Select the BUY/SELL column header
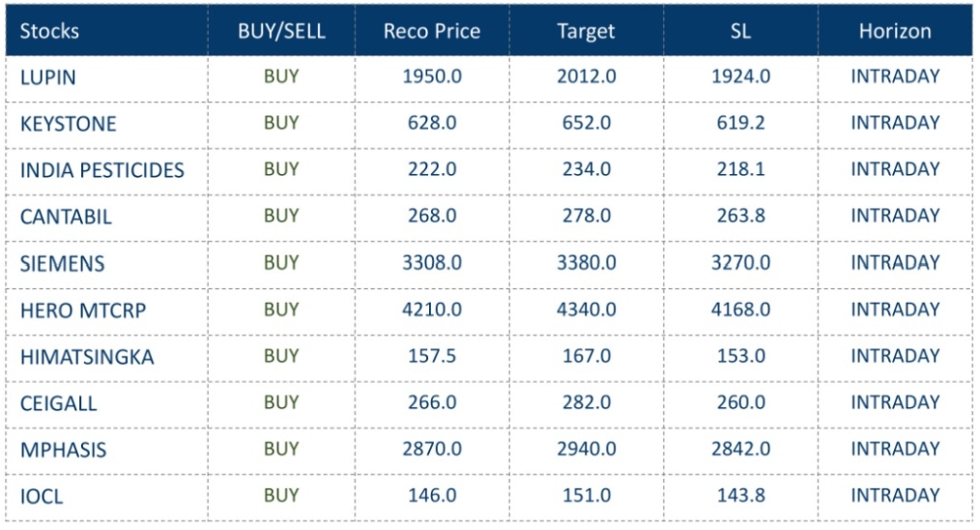This screenshot has height=530, width=980. [x=281, y=31]
